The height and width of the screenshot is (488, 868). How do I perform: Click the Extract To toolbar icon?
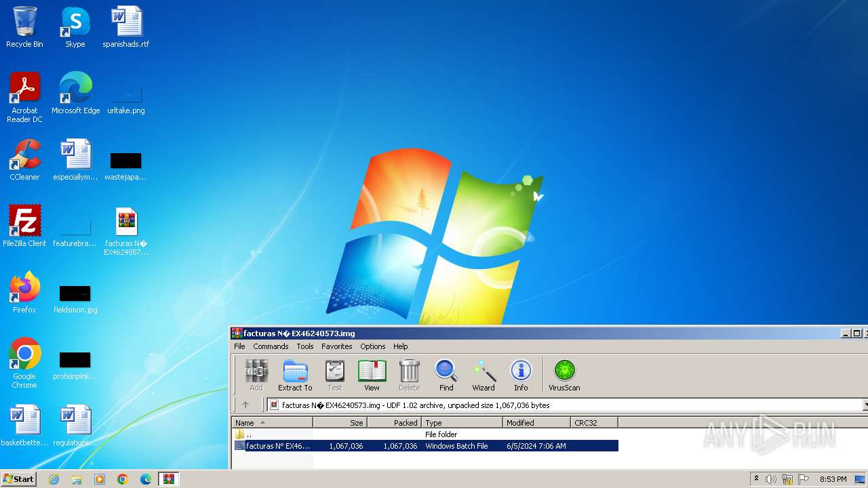[x=295, y=375]
